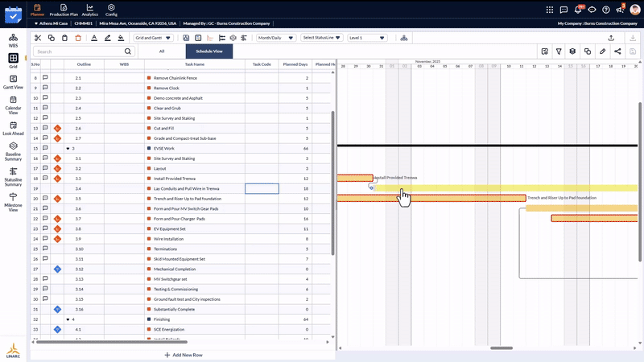Click the layers stack icon in right toolbar
Viewport: 644px width, 362px height.
[x=572, y=51]
